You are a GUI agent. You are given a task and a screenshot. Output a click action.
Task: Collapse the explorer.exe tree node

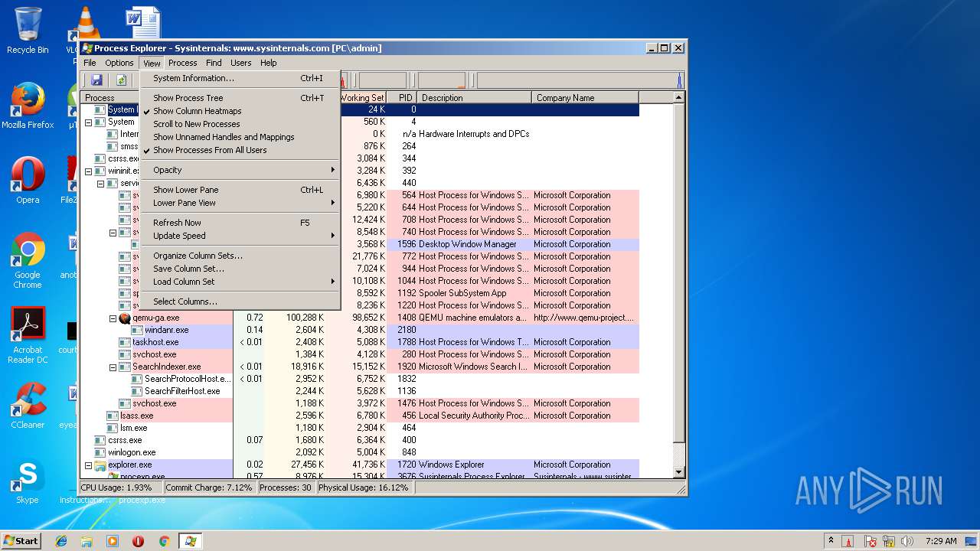pyautogui.click(x=88, y=465)
